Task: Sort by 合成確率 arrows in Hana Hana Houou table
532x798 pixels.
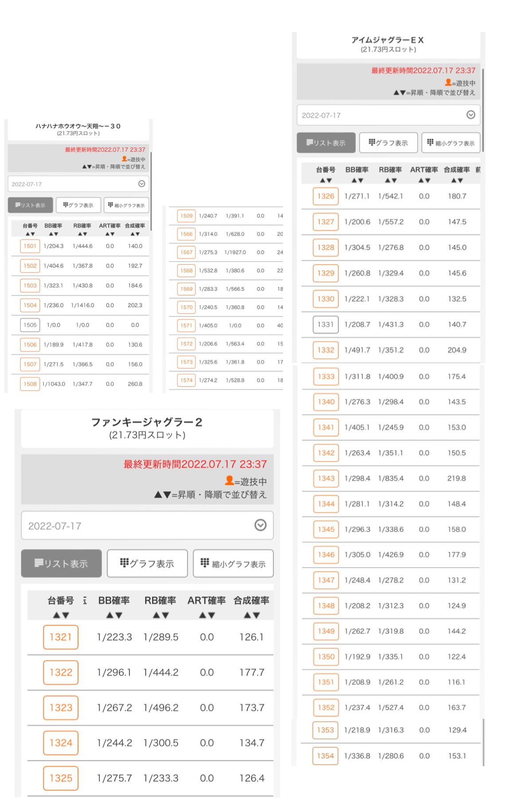Action: click(135, 234)
